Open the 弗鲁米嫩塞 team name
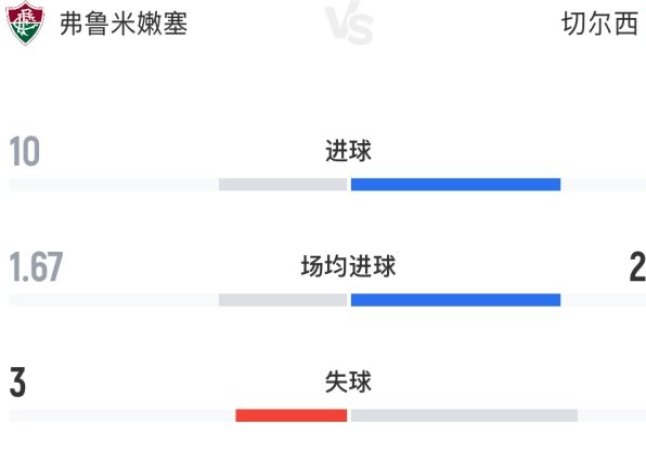Image resolution: width=646 pixels, height=471 pixels. point(124,23)
